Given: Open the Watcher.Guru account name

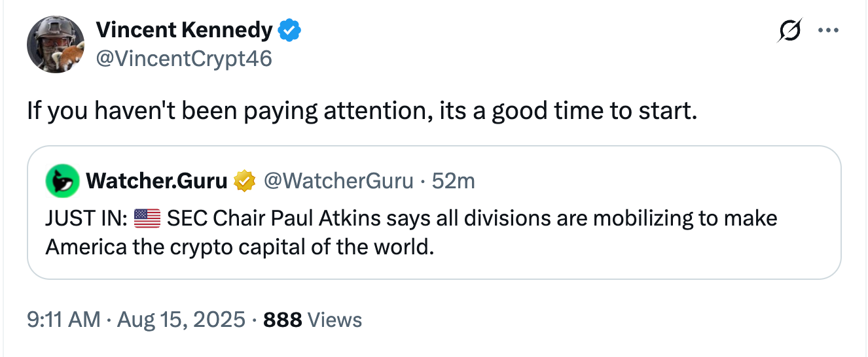Looking at the screenshot, I should (156, 181).
